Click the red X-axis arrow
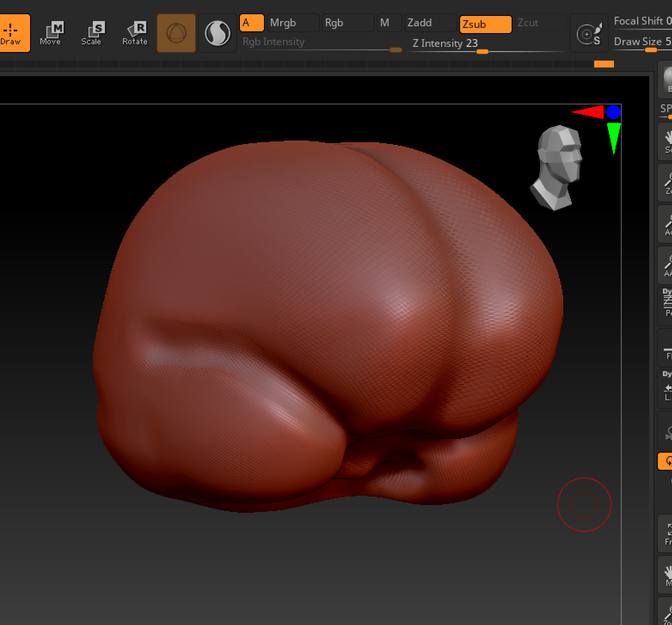 (587, 112)
